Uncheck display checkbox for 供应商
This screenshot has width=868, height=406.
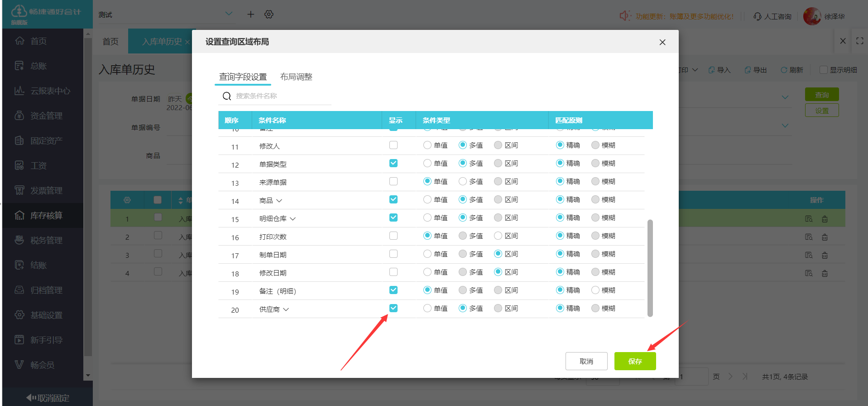tap(393, 308)
